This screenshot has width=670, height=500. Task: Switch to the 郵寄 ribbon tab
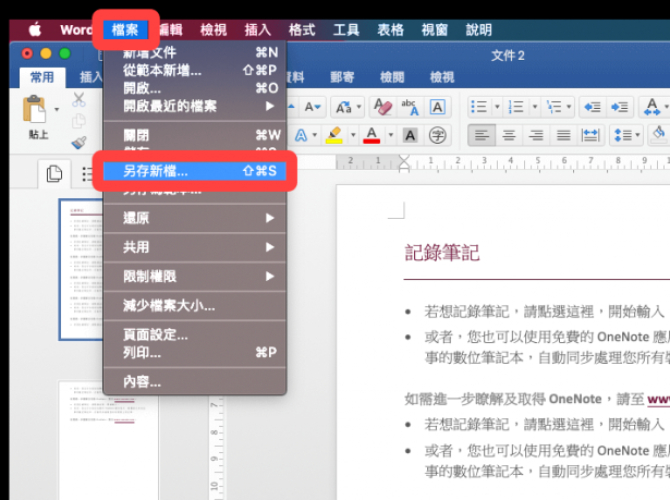[342, 77]
